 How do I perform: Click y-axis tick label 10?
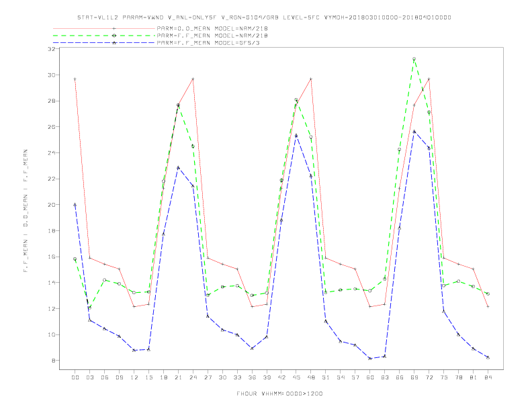pos(52,334)
